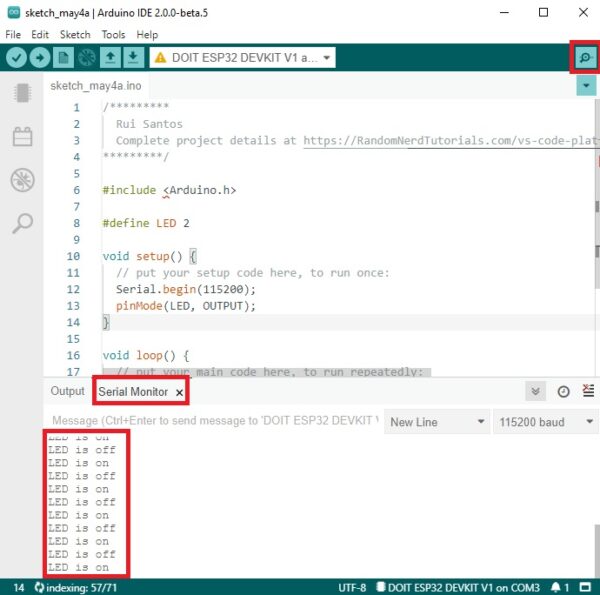Viewport: 600px width, 595px height.
Task: Clear the Serial Monitor output
Action: (x=588, y=392)
